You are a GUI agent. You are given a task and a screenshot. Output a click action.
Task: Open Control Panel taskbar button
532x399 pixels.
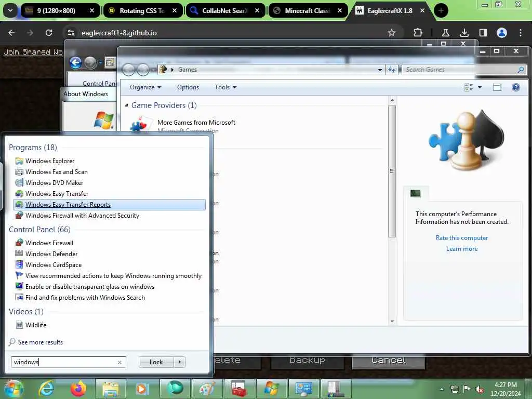tap(303, 389)
